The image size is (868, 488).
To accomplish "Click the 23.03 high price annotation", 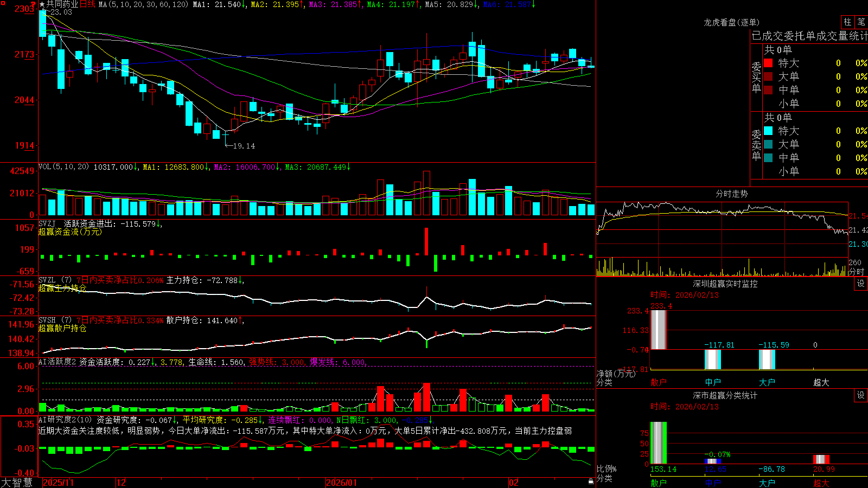I will [61, 12].
